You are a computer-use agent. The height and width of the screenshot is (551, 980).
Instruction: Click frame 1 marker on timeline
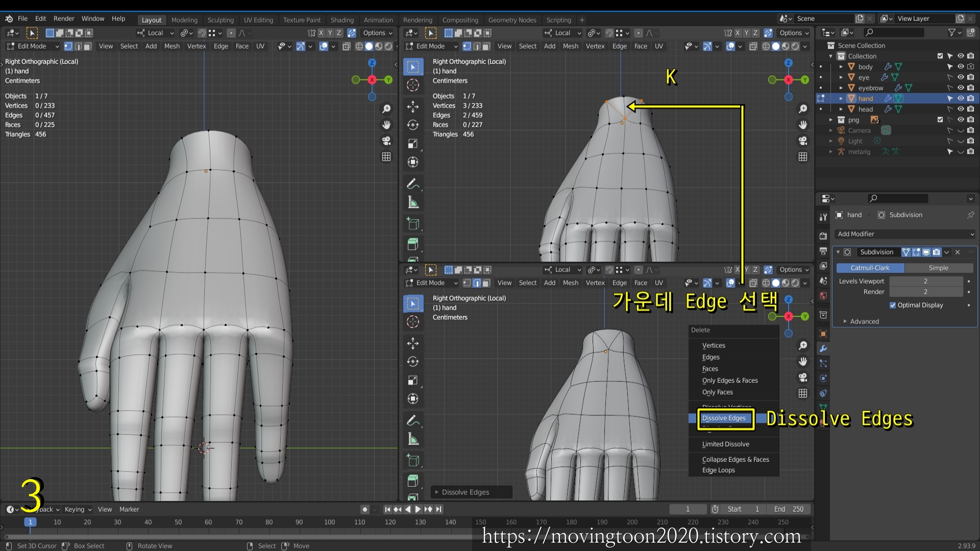pos(30,522)
